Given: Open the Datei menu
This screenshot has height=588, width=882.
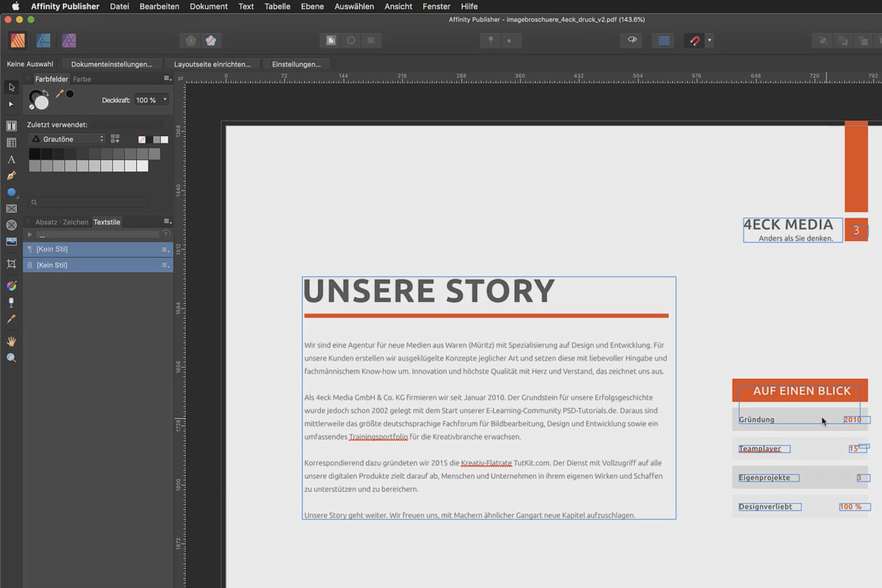Looking at the screenshot, I should pos(120,6).
